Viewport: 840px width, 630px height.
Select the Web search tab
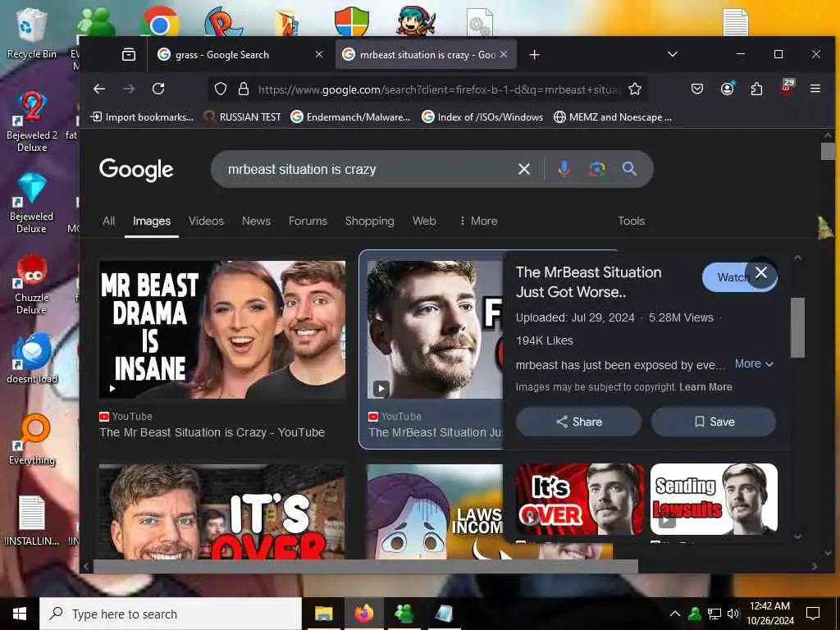[424, 221]
